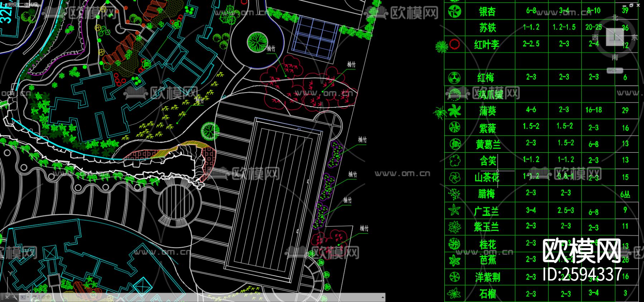This screenshot has width=644, height=302.
Task: Open the WCS coordinate system dropdown
Action: pos(615,70)
